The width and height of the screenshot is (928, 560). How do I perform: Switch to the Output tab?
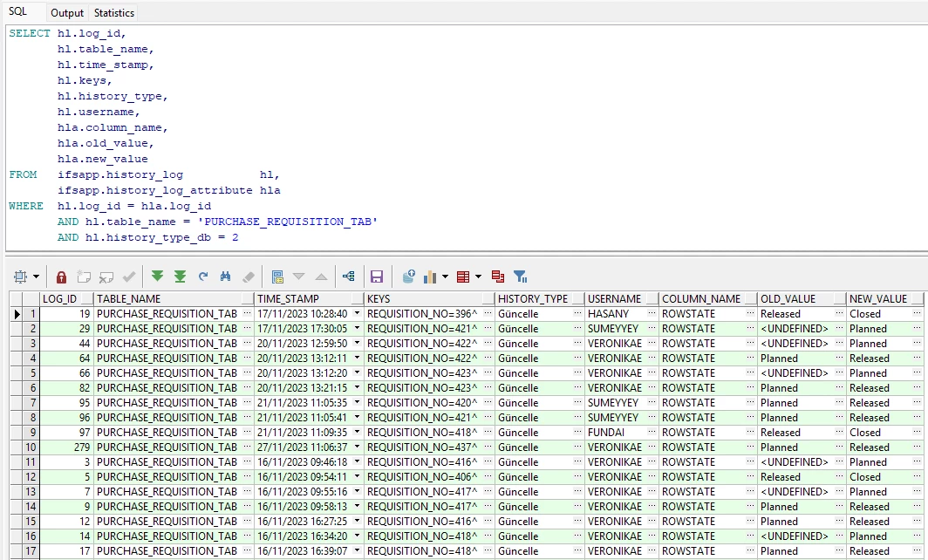coord(67,12)
